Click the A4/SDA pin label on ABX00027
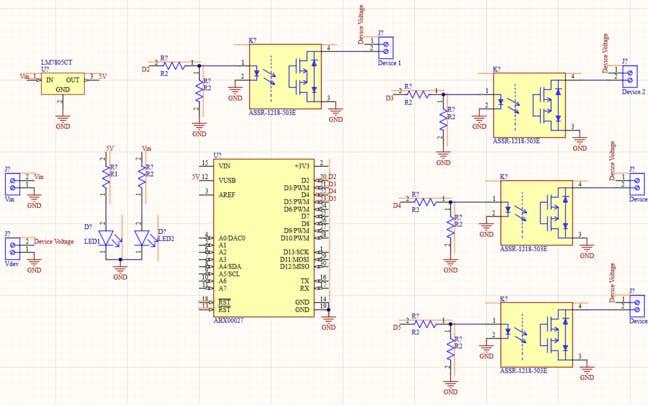Viewport: 648px width, 405px height. (229, 266)
